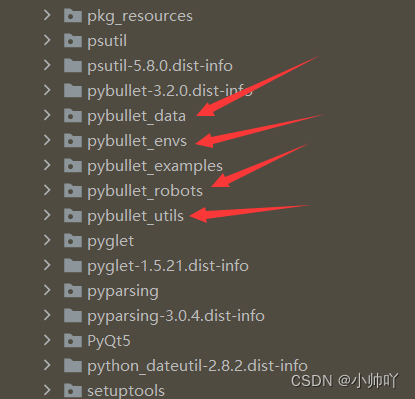This screenshot has width=415, height=399.
Task: Expand the psutil folder chevron
Action: [47, 40]
